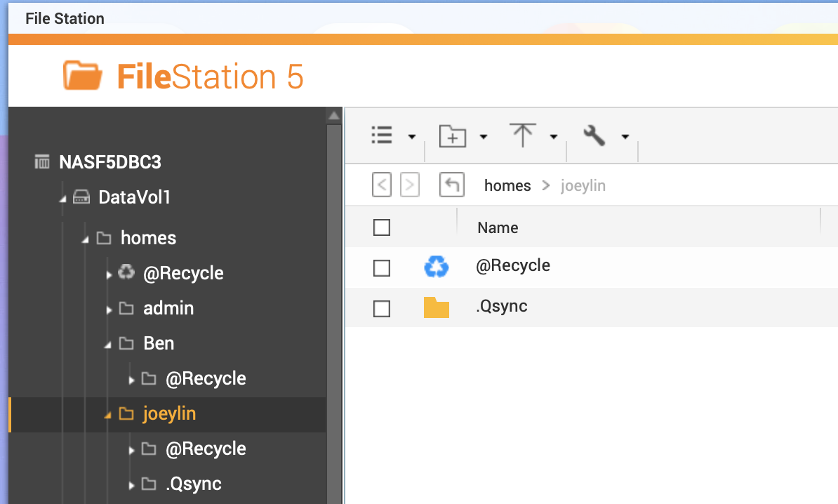This screenshot has width=838, height=504.
Task: Check the @Recycle row checkbox
Action: [381, 267]
